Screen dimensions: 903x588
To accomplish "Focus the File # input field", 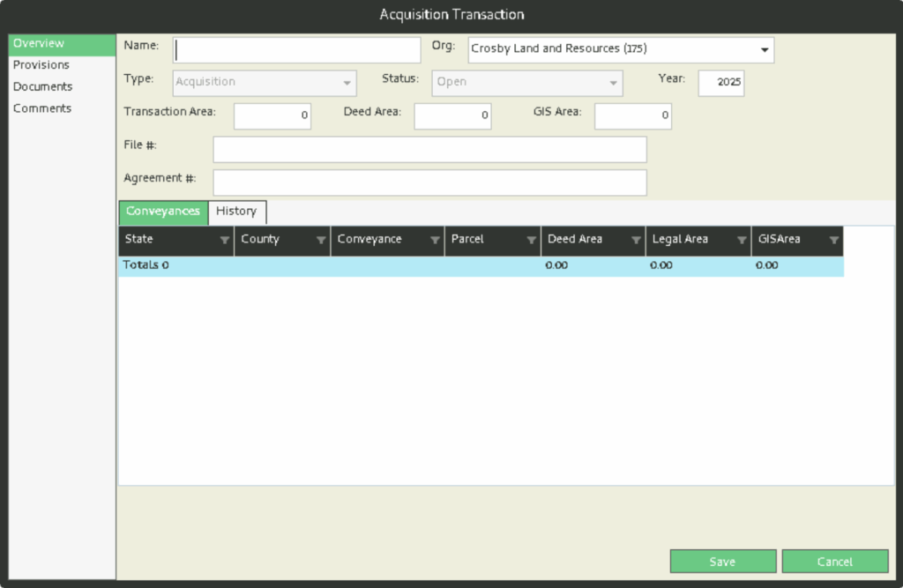I will [x=429, y=150].
